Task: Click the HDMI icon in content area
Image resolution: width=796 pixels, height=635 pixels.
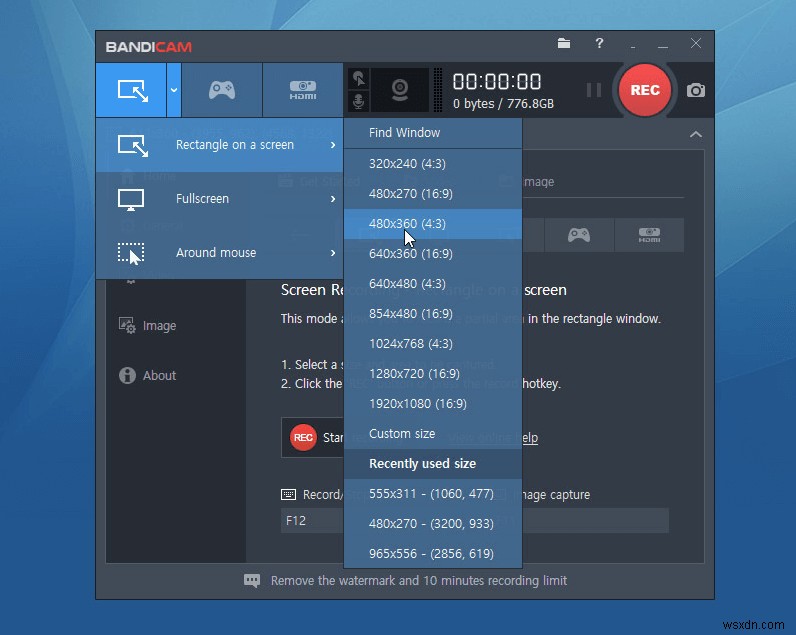Action: (649, 235)
